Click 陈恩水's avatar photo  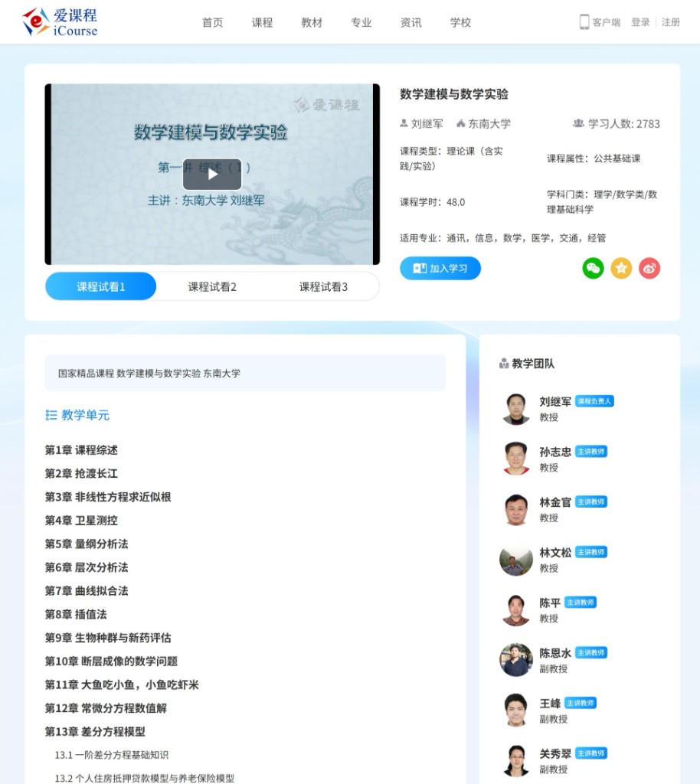point(516,660)
